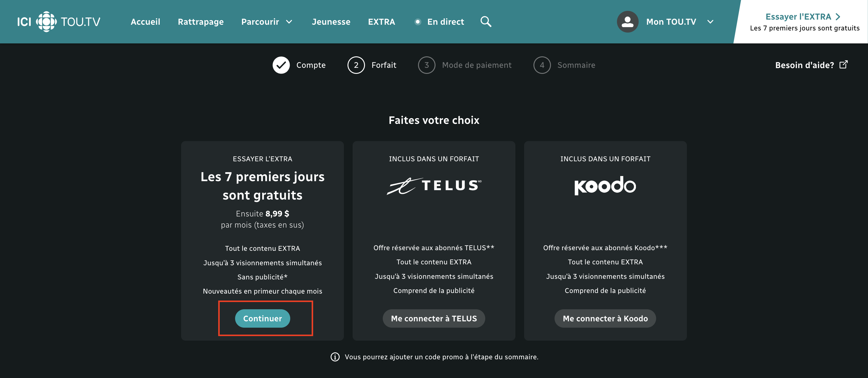Click Me connecter à Koodo button

point(605,318)
